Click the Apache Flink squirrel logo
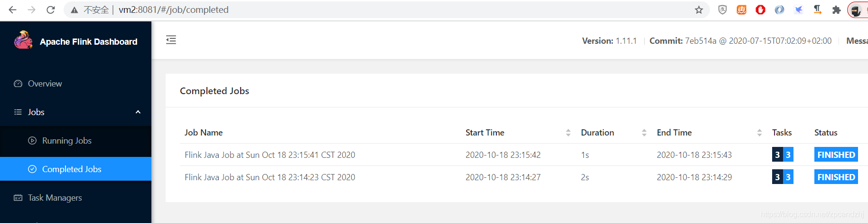 pos(23,40)
